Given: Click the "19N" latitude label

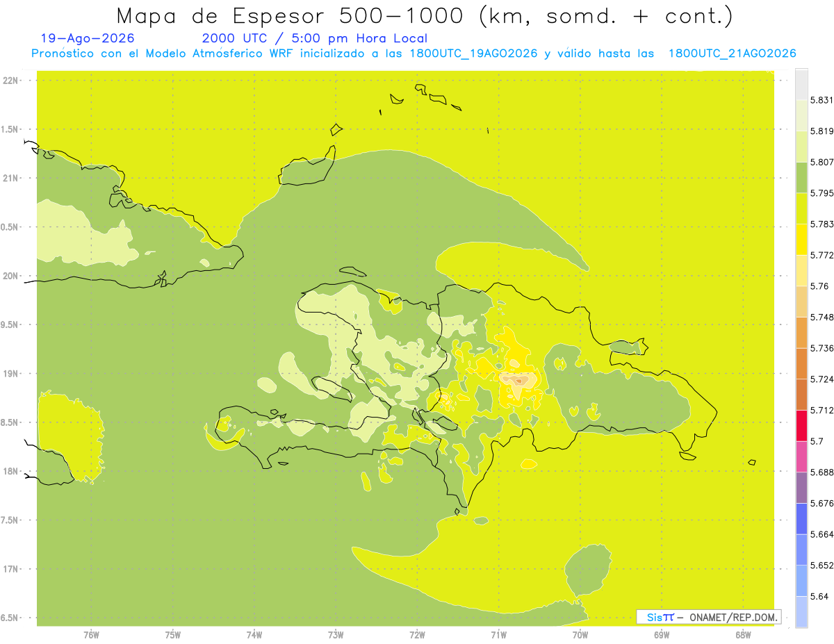Looking at the screenshot, I should [x=12, y=374].
